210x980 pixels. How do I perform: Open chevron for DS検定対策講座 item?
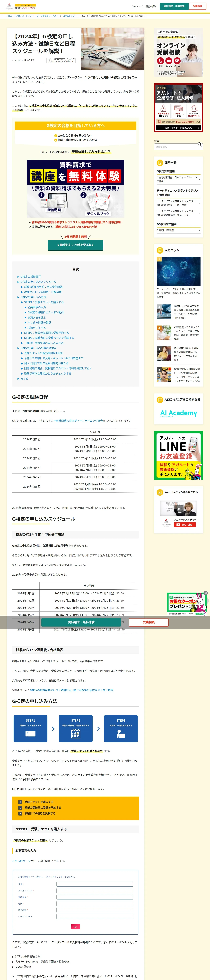pyautogui.click(x=199, y=230)
